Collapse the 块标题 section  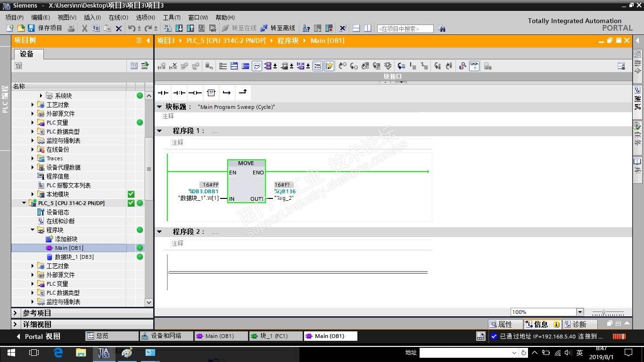(x=159, y=107)
